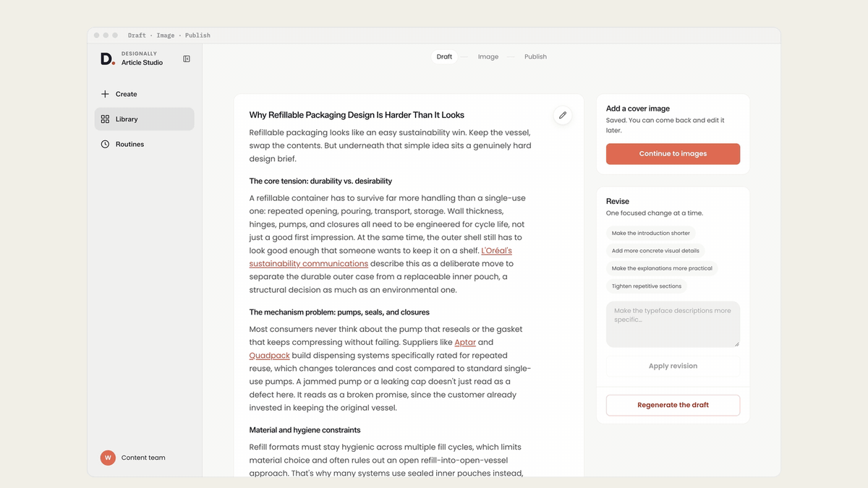
Task: Open the L'Oréal's sustainability communications link
Action: coord(309,264)
